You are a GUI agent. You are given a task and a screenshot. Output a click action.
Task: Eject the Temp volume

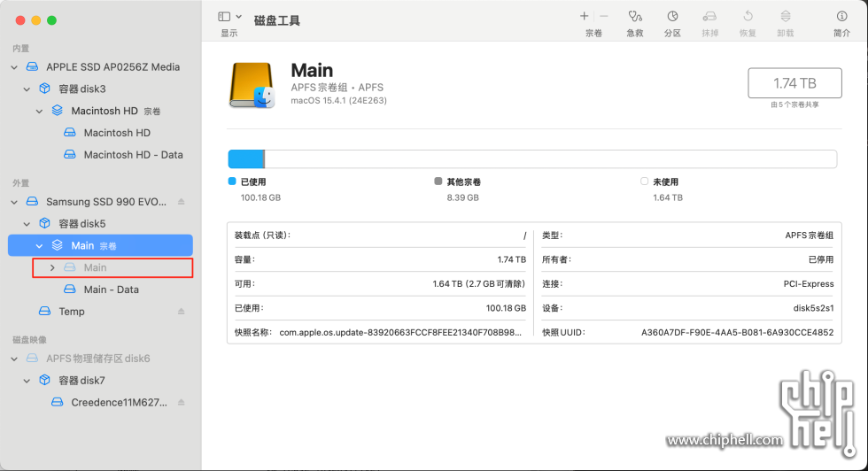(x=181, y=312)
